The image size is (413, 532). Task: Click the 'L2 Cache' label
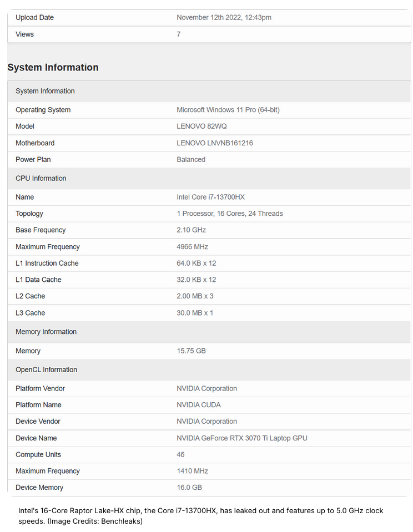[30, 296]
